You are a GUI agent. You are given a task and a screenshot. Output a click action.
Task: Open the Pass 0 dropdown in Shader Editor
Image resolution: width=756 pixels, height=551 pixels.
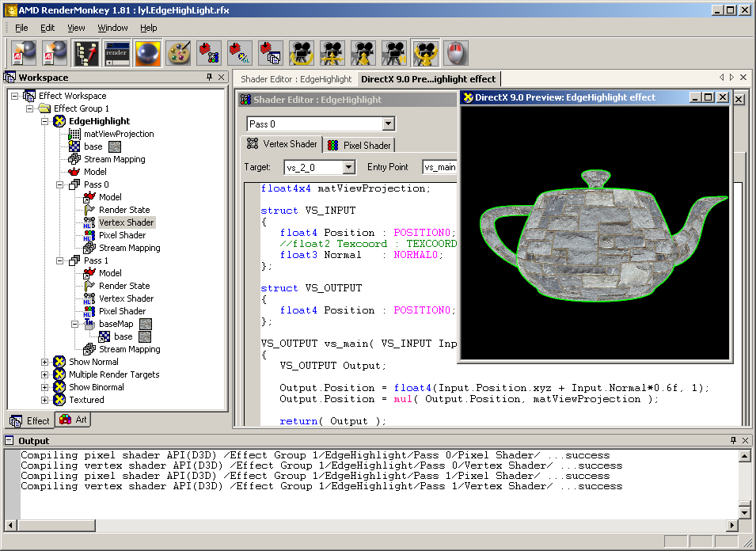(x=388, y=123)
